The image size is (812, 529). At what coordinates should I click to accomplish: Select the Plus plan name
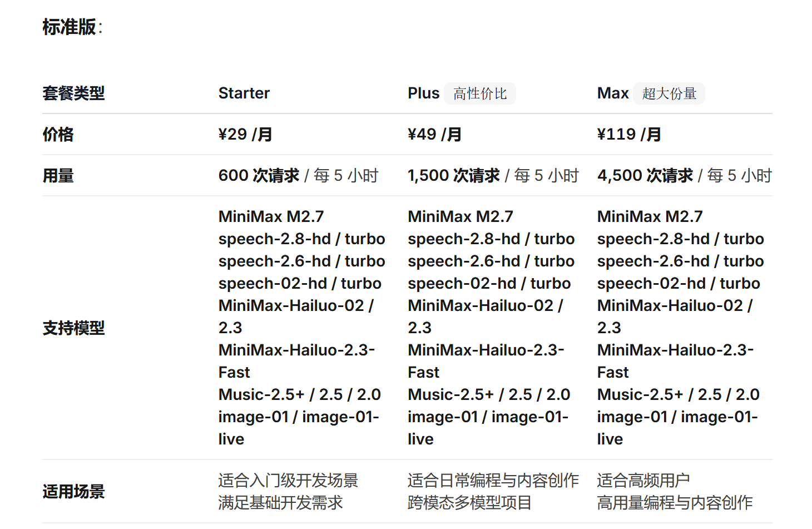click(x=423, y=93)
